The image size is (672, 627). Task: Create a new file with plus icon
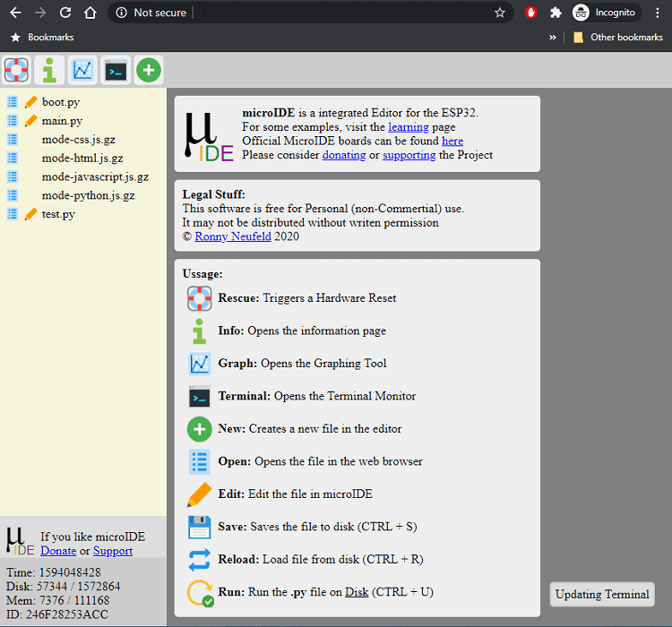149,69
